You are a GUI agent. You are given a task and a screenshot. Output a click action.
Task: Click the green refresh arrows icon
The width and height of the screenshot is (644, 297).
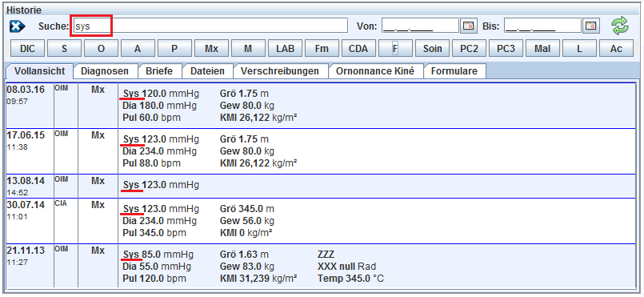pyautogui.click(x=620, y=26)
